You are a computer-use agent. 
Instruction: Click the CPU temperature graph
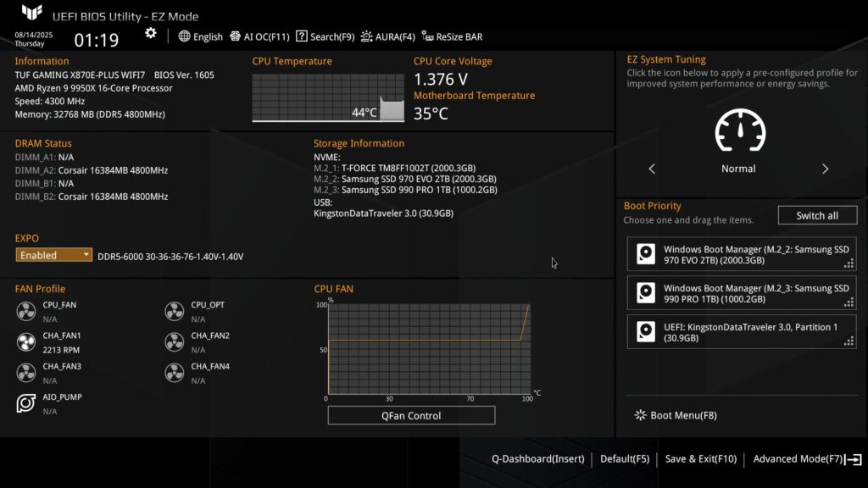328,98
